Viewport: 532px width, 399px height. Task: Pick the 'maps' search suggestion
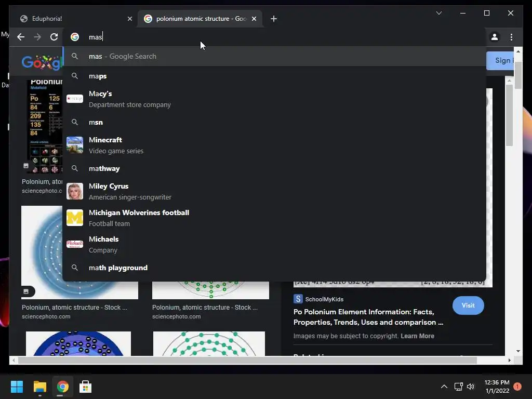tap(274, 76)
